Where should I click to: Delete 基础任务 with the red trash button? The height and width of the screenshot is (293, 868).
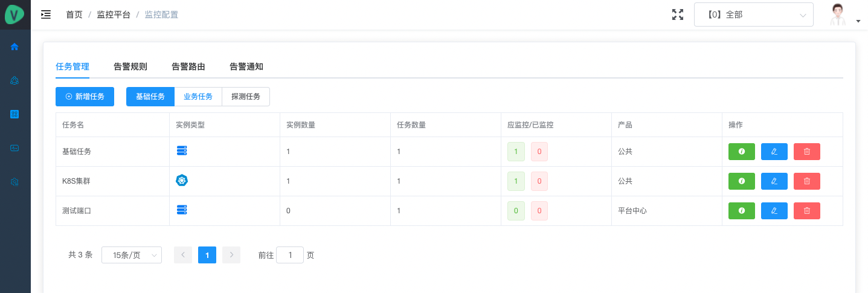click(807, 152)
